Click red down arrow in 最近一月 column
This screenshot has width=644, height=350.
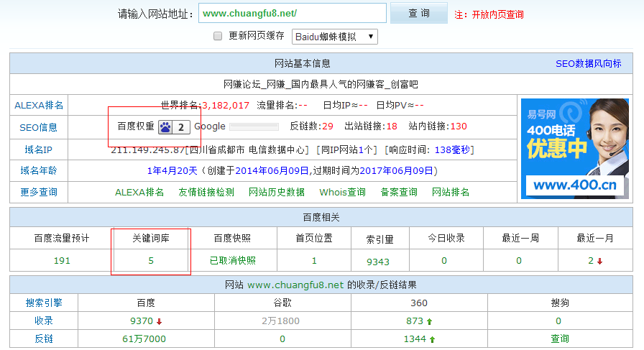[599, 261]
